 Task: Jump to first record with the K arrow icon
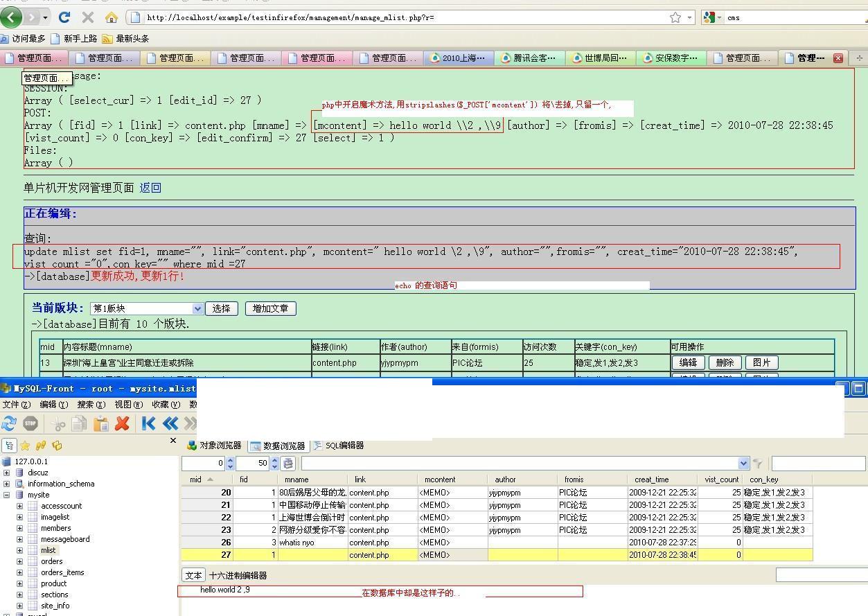(148, 423)
